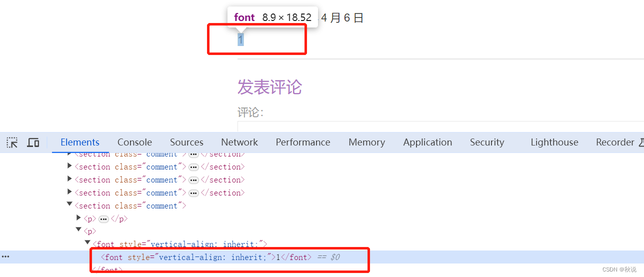Screen dimensions: 644x277
Task: Select the highlighted inner font element row
Action: pos(322,257)
